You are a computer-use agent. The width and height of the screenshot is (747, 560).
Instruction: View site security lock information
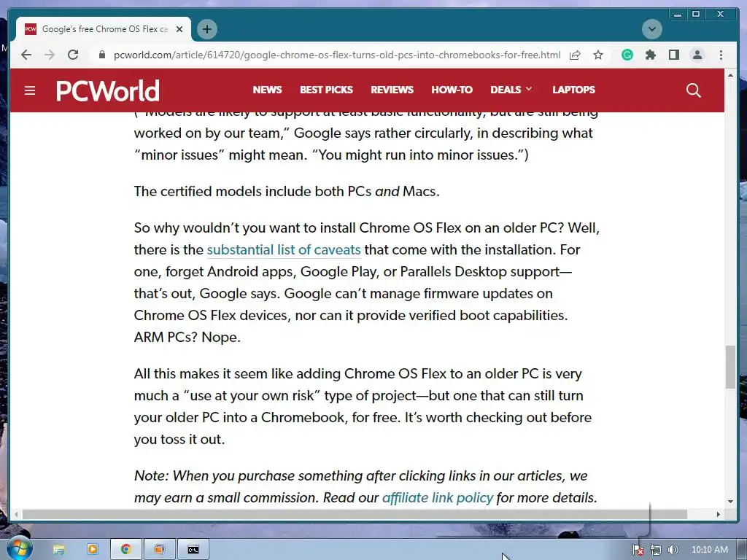pos(102,55)
